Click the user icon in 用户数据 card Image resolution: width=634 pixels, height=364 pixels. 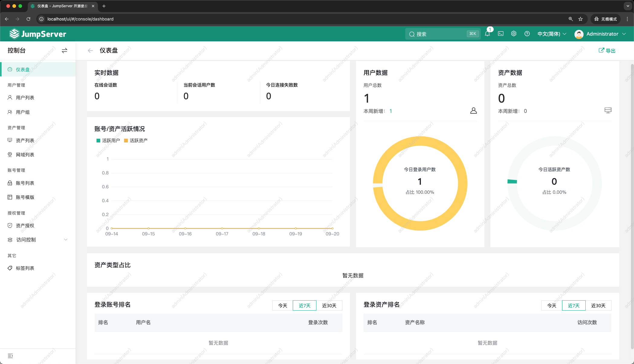click(x=474, y=110)
